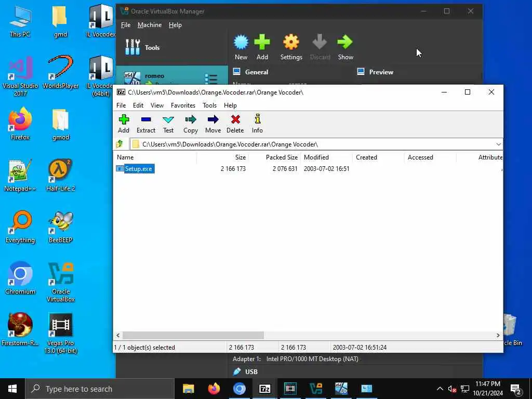Open the 7-Zip Favorites menu
Screen dimensions: 532x399
pos(183,105)
